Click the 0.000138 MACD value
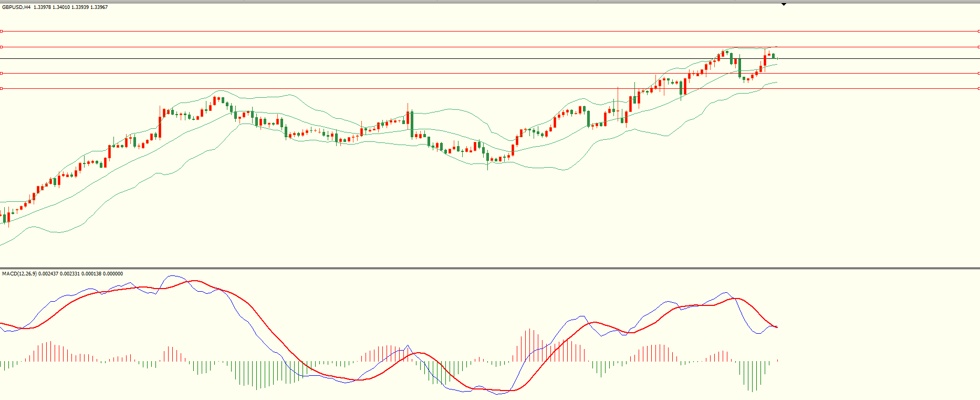This screenshot has height=400, width=980. click(91, 274)
